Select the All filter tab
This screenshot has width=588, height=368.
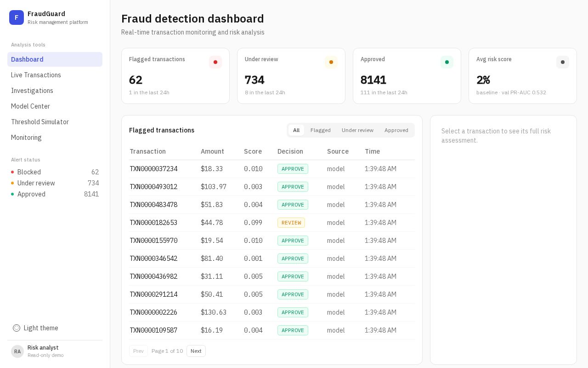pos(296,130)
